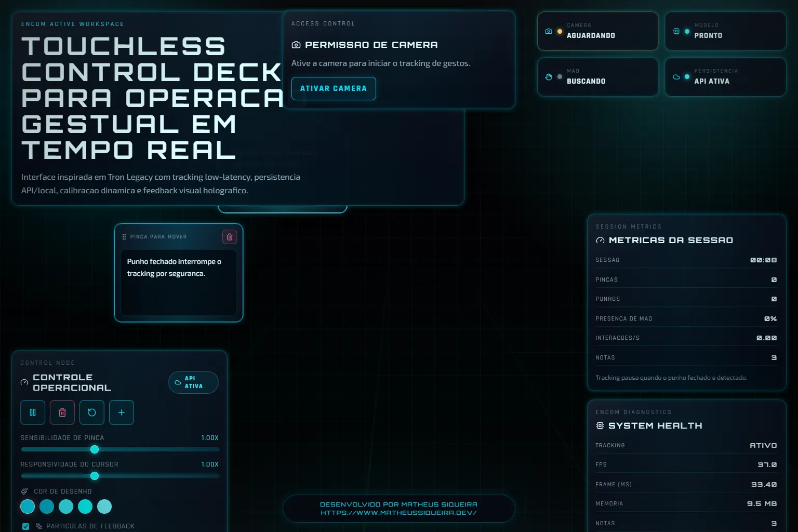
Task: Click the 'Camera Aguardando' status card
Action: (598, 31)
